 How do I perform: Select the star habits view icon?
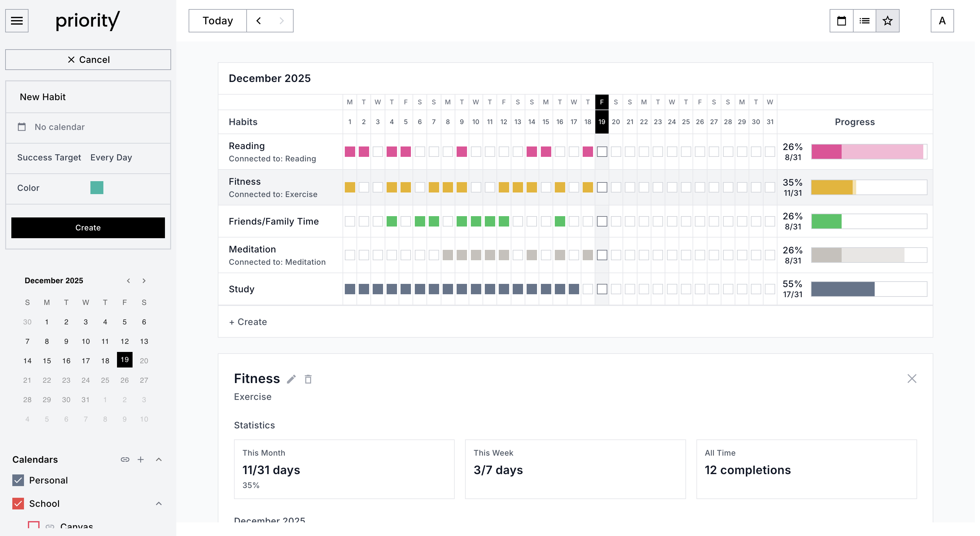[x=888, y=20]
